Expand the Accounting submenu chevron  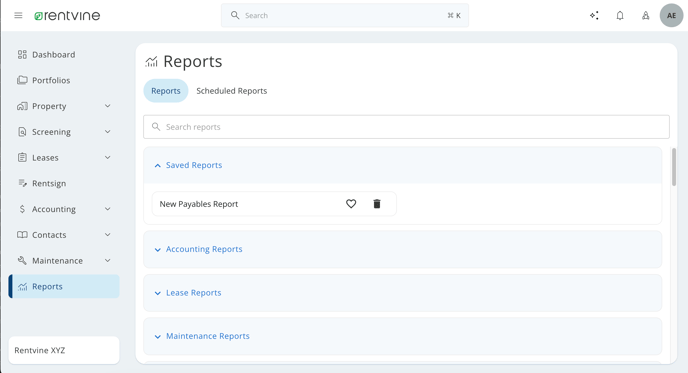tap(108, 209)
